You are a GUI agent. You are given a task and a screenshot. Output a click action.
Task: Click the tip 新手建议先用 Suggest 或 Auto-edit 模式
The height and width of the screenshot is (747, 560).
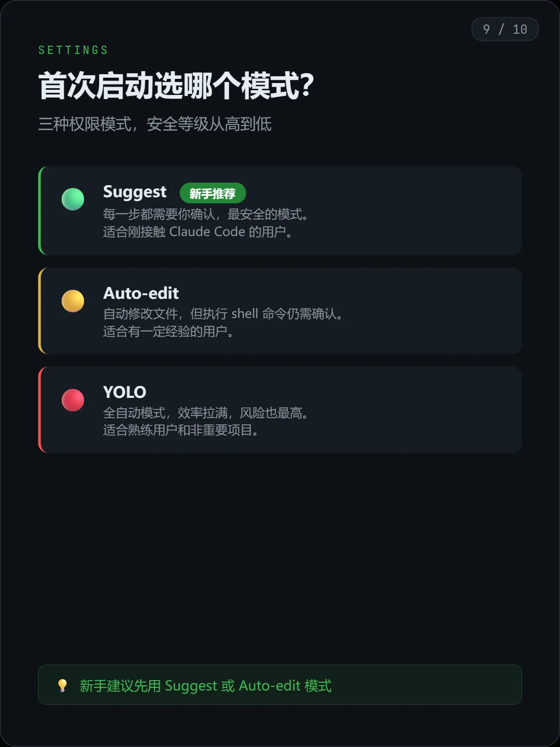(205, 686)
